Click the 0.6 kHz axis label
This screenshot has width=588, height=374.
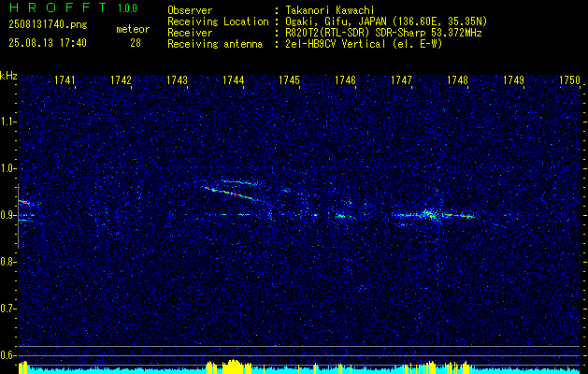pyautogui.click(x=7, y=355)
